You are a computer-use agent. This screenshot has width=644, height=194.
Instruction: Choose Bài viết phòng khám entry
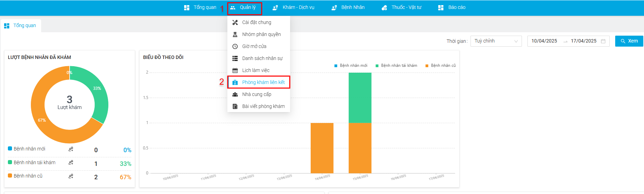(259, 106)
